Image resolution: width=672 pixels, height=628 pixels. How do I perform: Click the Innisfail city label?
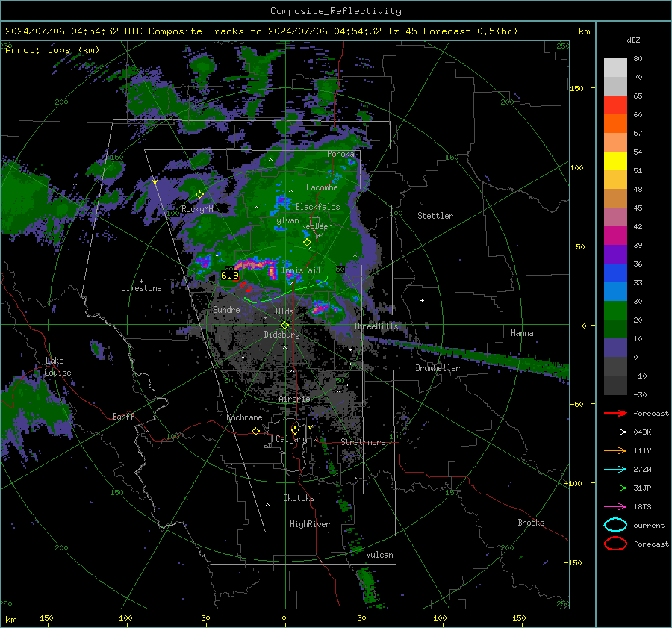pyautogui.click(x=301, y=270)
